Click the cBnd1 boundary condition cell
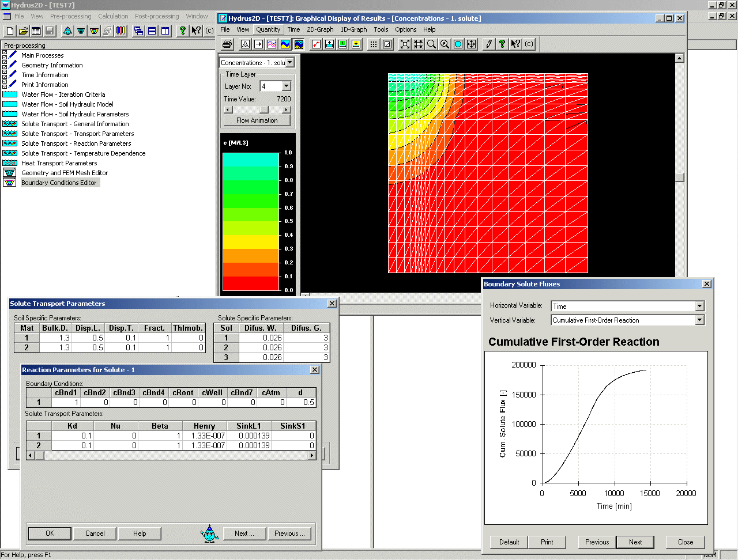 [x=66, y=403]
